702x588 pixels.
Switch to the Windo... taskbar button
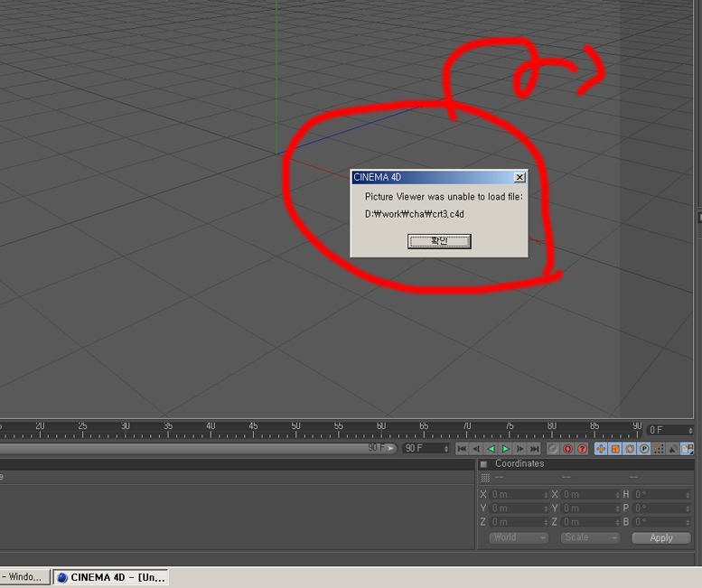[24, 577]
